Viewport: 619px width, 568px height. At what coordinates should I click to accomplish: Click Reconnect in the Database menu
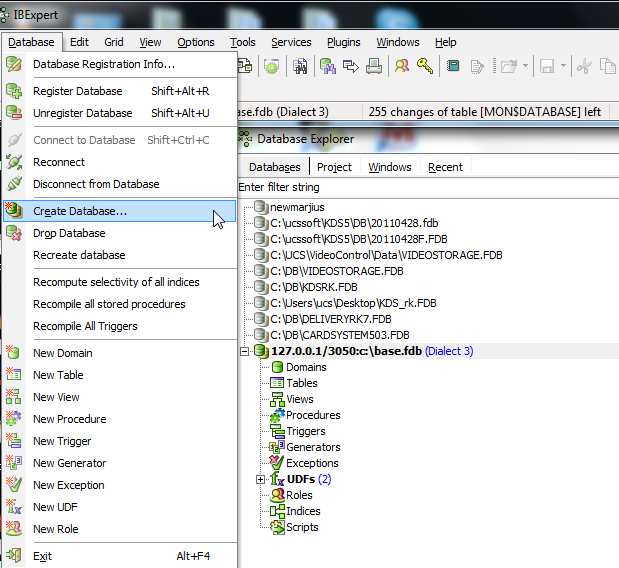click(119, 162)
